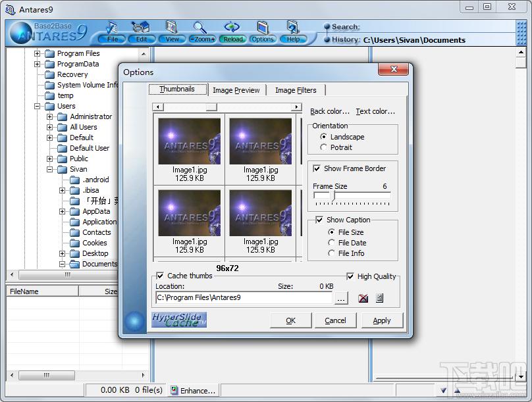The height and width of the screenshot is (402, 532).
Task: Choose File Date caption option
Action: click(x=331, y=243)
